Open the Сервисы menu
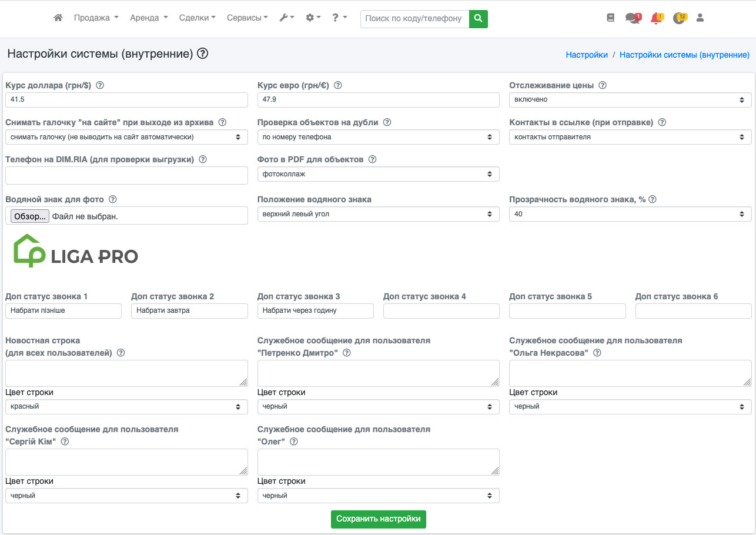The width and height of the screenshot is (756, 535). coord(247,18)
